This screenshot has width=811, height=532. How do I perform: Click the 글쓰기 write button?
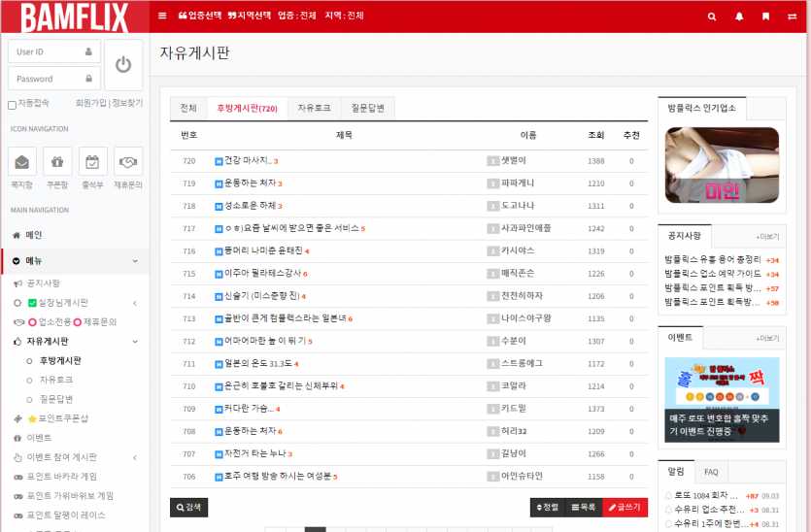[625, 508]
